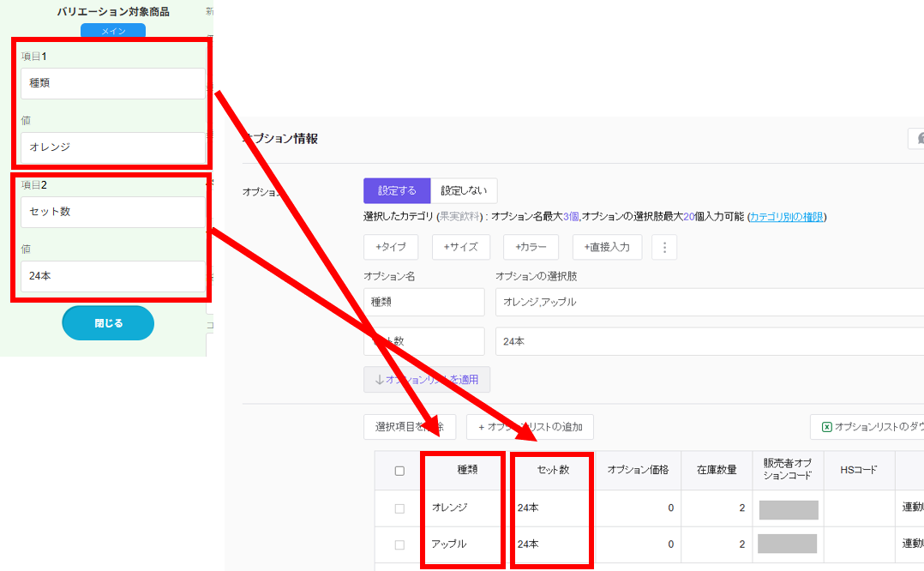This screenshot has width=924, height=571.
Task: Click the 選択項目を削除 button
Action: click(409, 427)
